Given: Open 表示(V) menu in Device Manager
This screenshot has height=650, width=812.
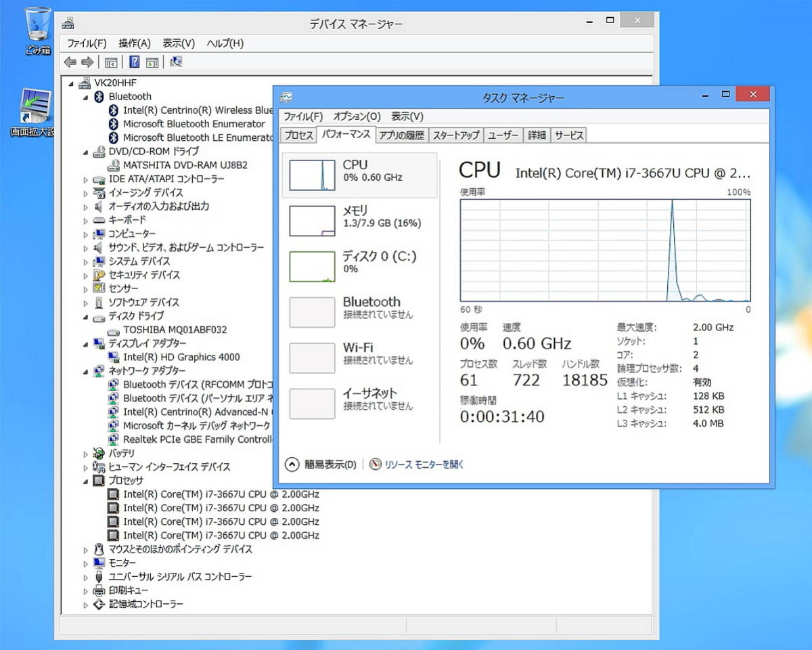Looking at the screenshot, I should click(x=179, y=43).
